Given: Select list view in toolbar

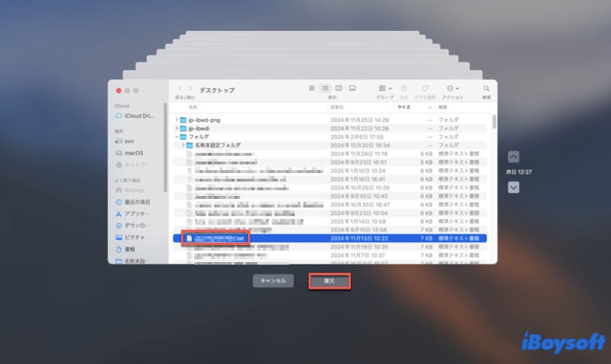Looking at the screenshot, I should coord(325,88).
